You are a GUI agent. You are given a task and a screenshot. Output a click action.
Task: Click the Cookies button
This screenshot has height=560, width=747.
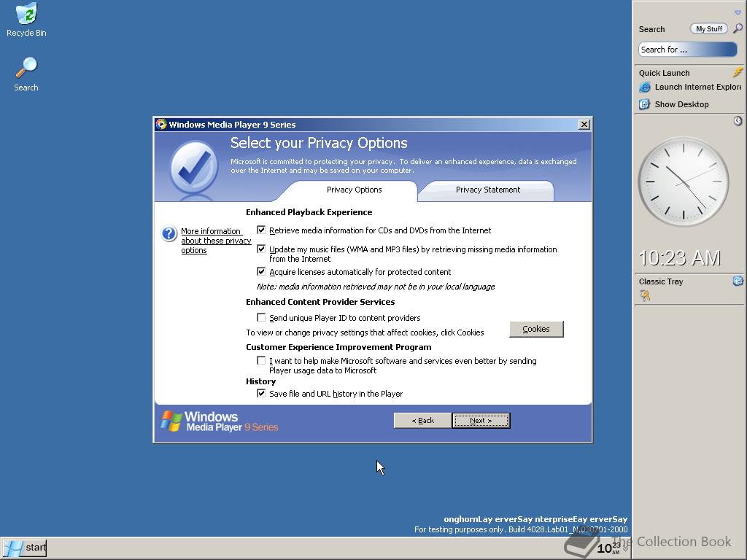536,329
